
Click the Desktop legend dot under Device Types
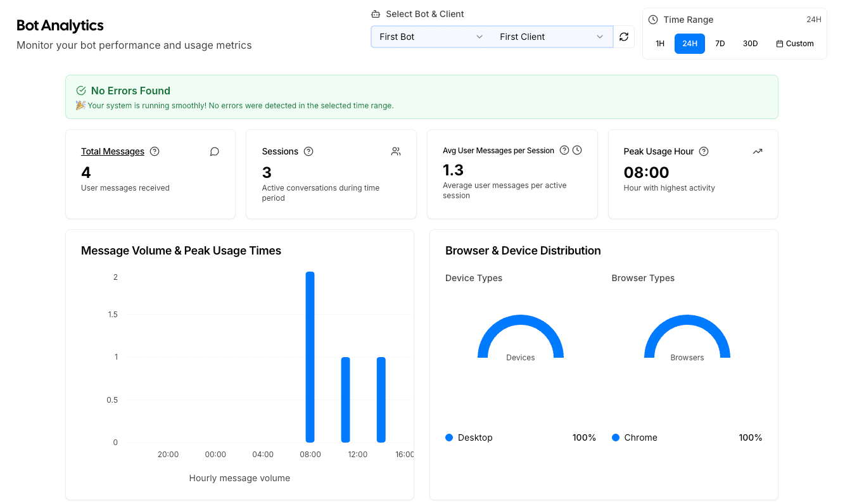click(x=449, y=438)
